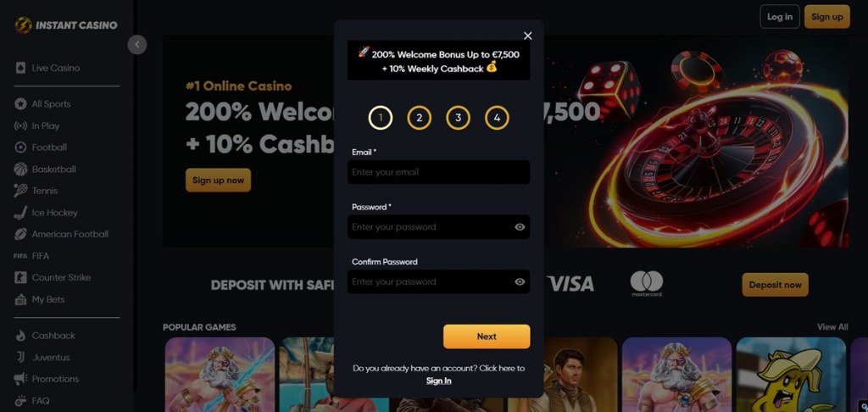The width and height of the screenshot is (868, 412).
Task: Close the sign-up dialog
Action: [527, 36]
